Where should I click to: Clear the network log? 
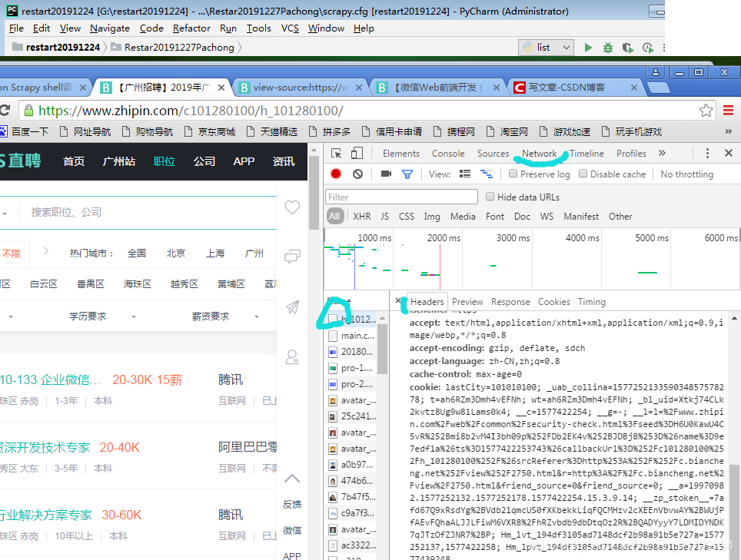(357, 174)
